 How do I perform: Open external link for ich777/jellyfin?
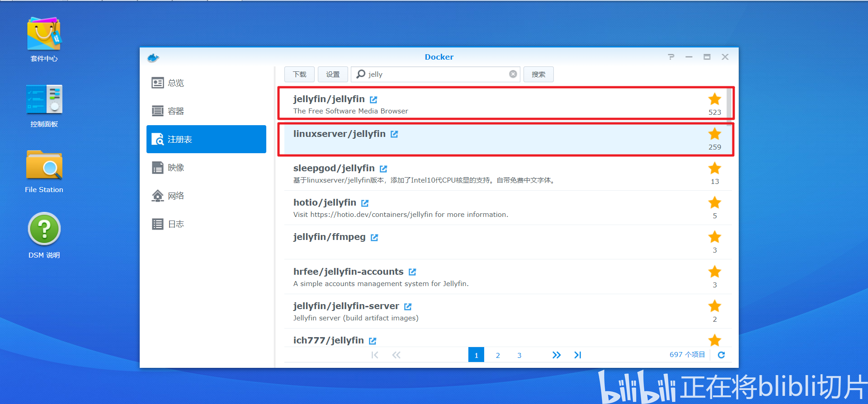[x=373, y=341]
